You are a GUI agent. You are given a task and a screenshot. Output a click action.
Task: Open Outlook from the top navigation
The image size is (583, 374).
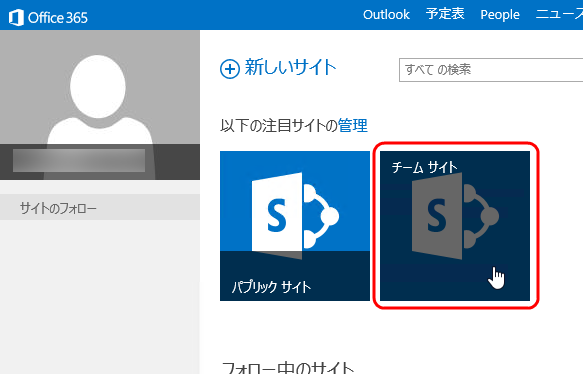(x=386, y=14)
